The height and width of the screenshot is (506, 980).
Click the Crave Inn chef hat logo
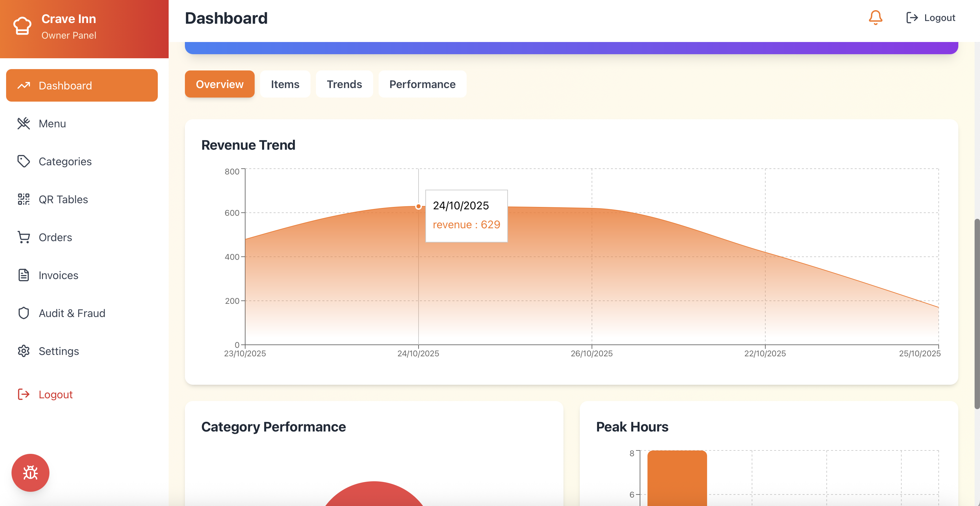tap(22, 26)
